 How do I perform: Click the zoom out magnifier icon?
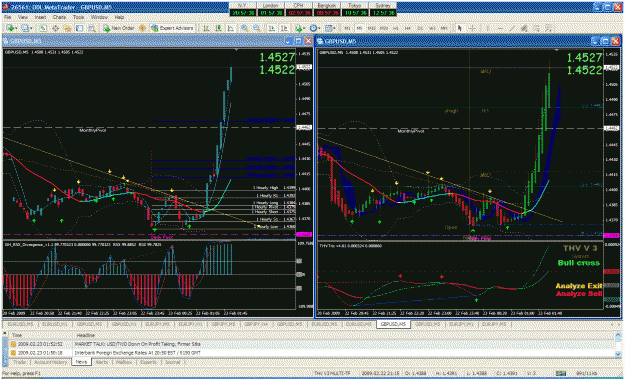(x=257, y=28)
